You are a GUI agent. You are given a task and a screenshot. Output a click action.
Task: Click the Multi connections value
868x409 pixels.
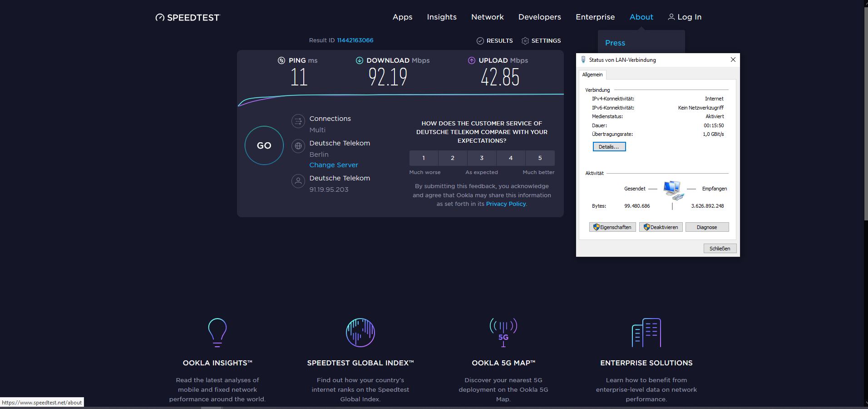pos(317,130)
